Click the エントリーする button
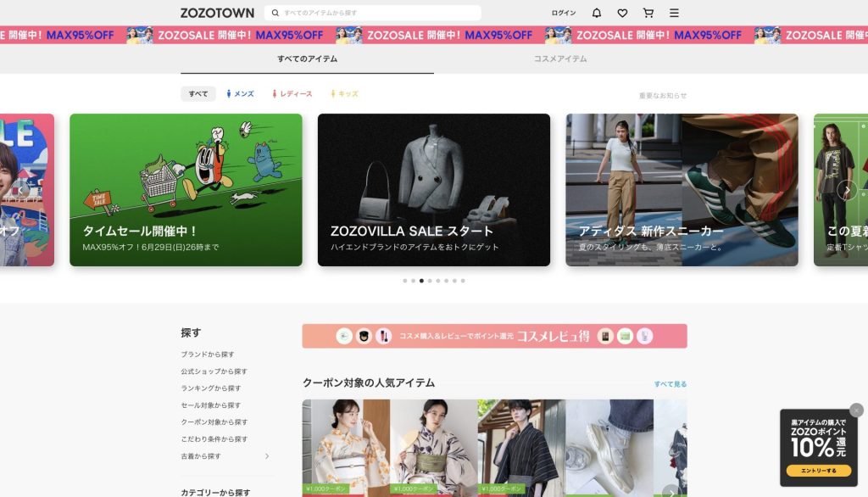Screen dimensions: 868x497 point(819,471)
